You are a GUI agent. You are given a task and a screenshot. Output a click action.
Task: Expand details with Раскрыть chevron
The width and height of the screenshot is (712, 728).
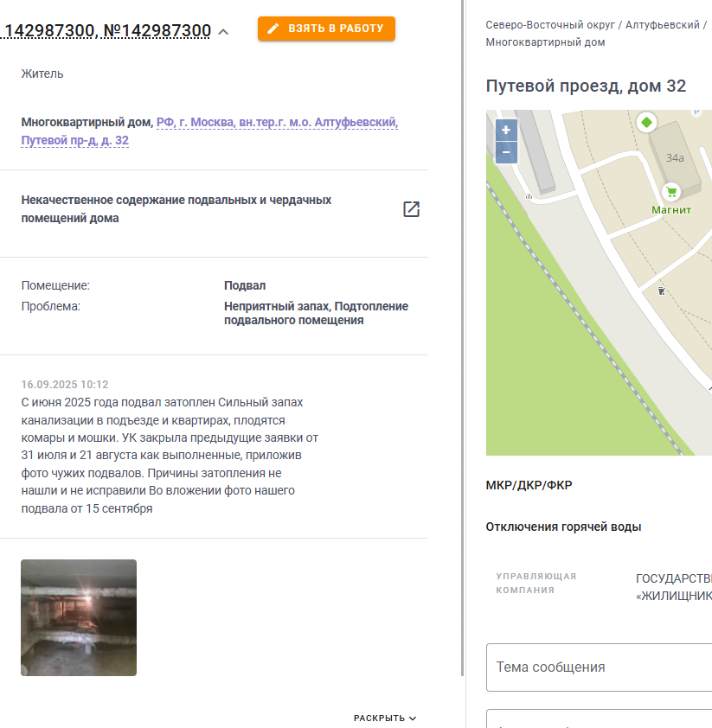tap(385, 718)
